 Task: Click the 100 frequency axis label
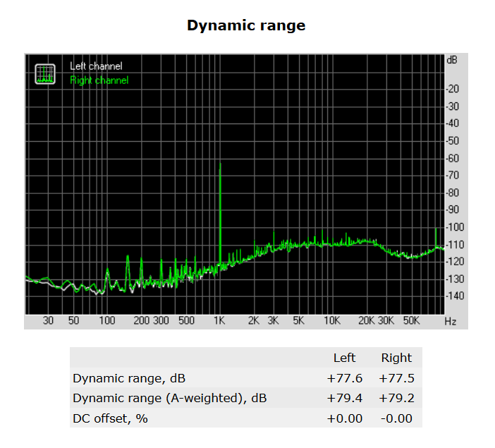[x=107, y=321]
